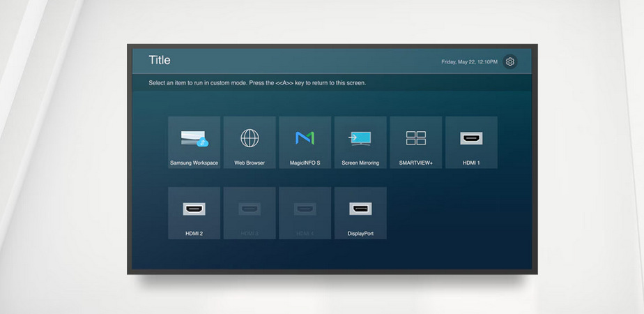The width and height of the screenshot is (644, 314).
Task: Open the settings gear icon
Action: (509, 61)
